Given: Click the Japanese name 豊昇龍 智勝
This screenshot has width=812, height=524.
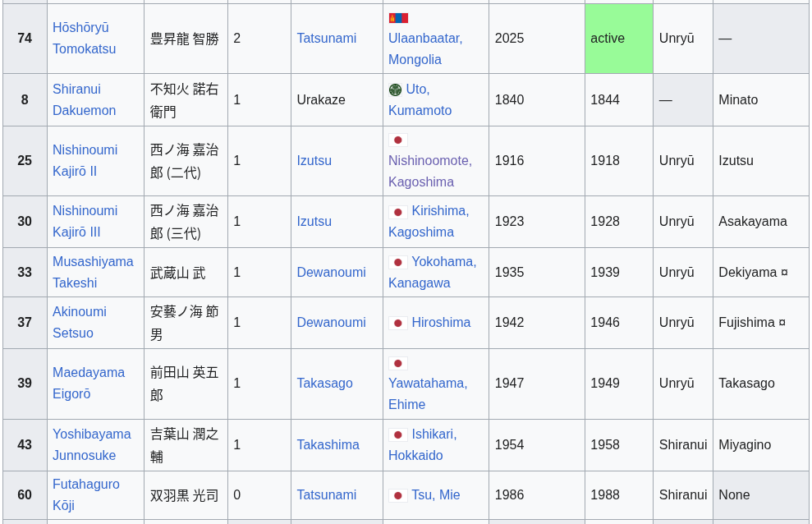Looking at the screenshot, I should [185, 39].
